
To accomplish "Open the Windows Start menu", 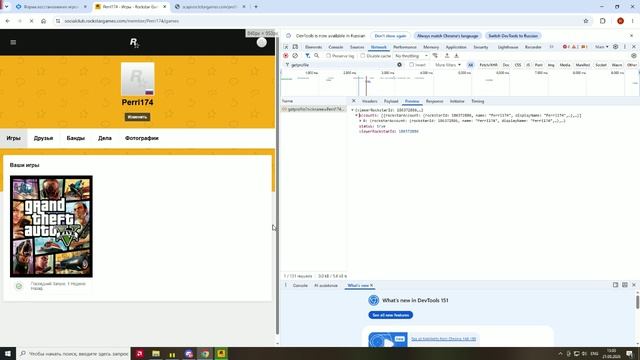I will (7, 353).
